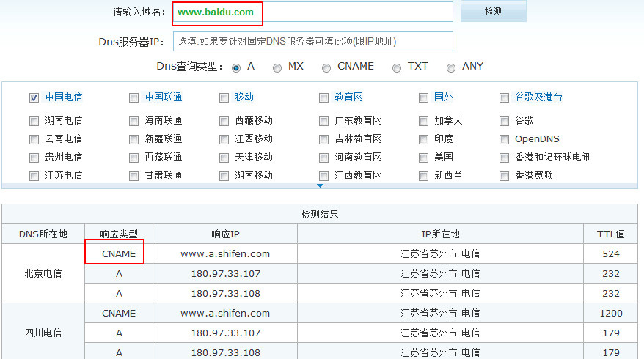Click the 北京电信 DNS location cell
The width and height of the screenshot is (644, 359).
click(x=43, y=274)
